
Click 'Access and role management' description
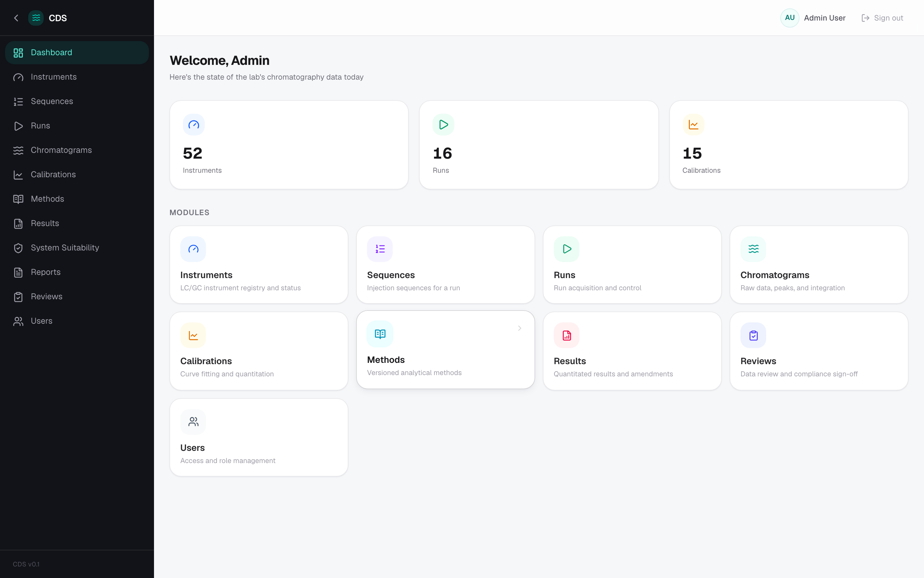pyautogui.click(x=227, y=461)
